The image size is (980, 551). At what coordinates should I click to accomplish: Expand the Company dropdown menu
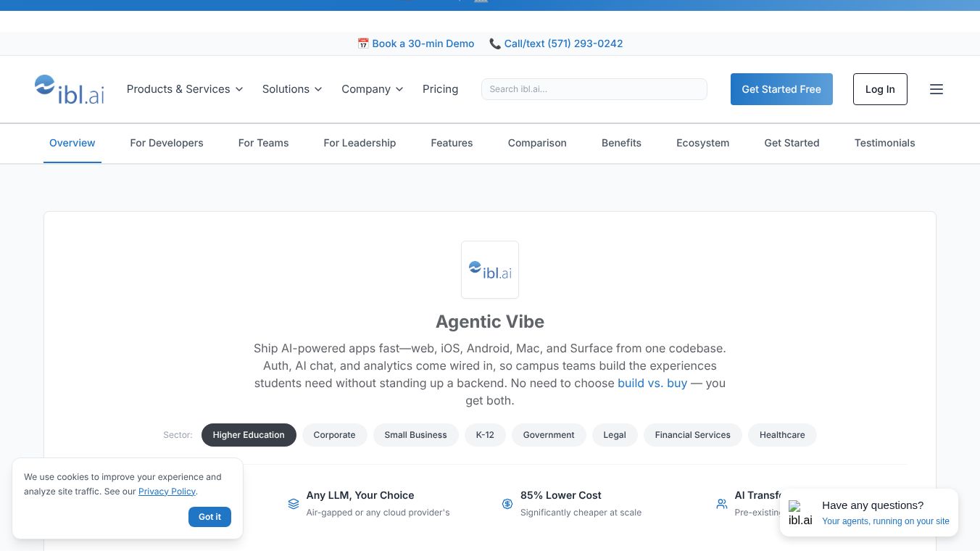click(x=373, y=89)
